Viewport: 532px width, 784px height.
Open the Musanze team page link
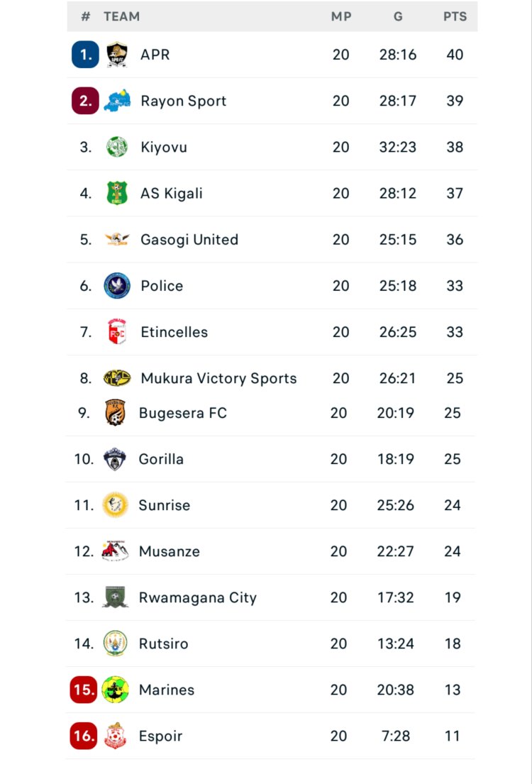pos(170,551)
